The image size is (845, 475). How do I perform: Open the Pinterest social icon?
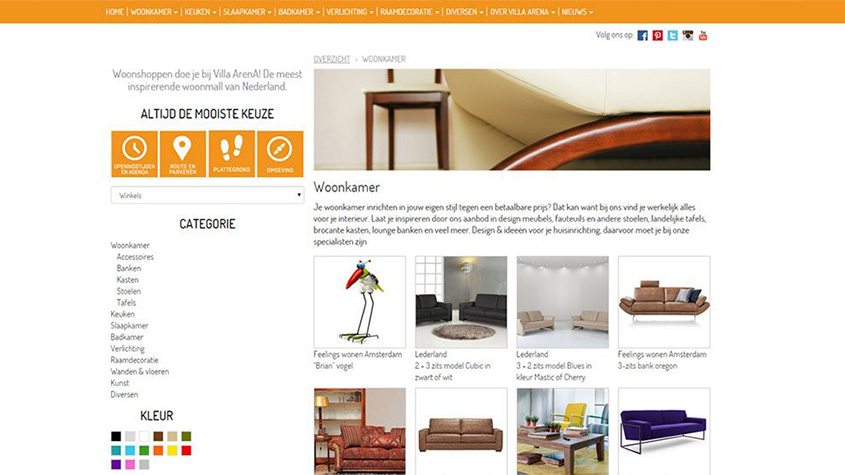click(657, 36)
